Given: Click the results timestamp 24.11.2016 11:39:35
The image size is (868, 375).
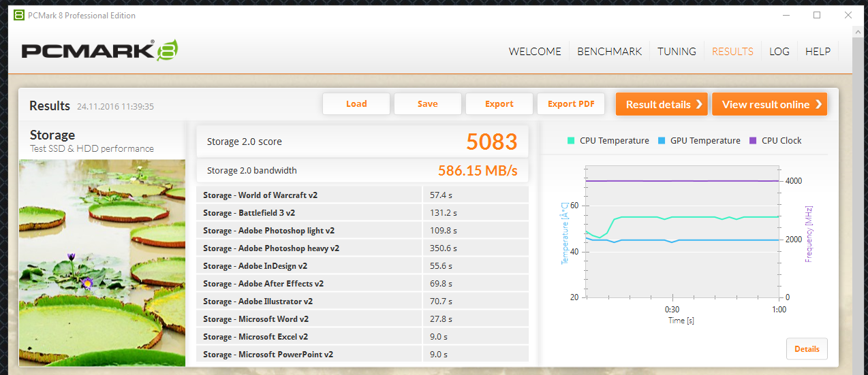Looking at the screenshot, I should (115, 107).
